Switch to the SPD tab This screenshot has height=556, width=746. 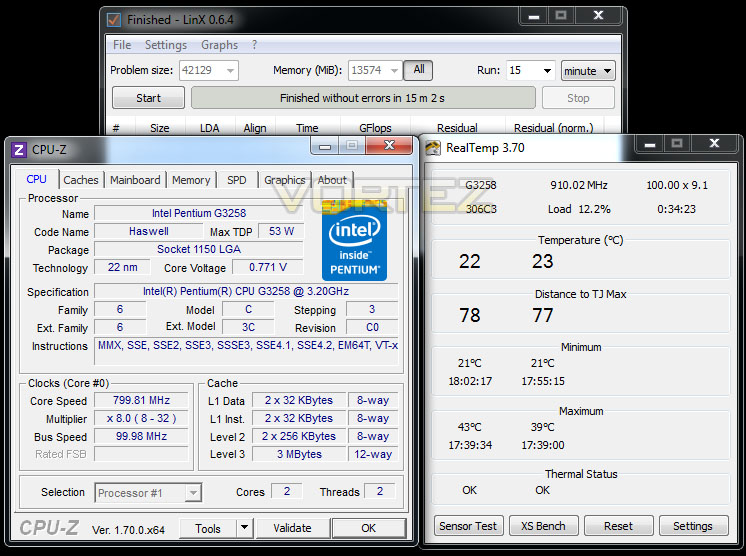pyautogui.click(x=236, y=180)
